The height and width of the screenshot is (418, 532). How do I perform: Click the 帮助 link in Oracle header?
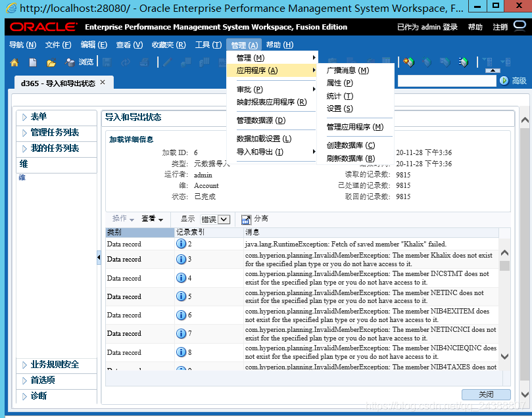point(475,27)
